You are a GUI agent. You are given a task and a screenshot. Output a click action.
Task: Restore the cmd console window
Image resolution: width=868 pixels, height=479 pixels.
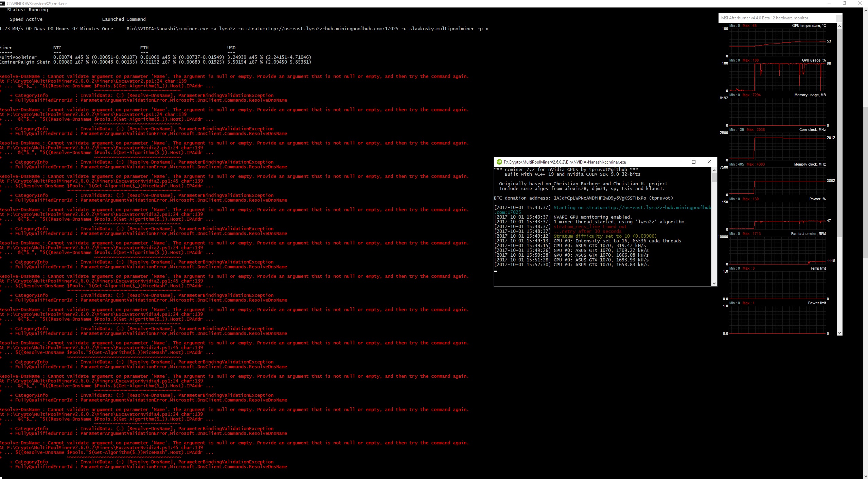844,3
